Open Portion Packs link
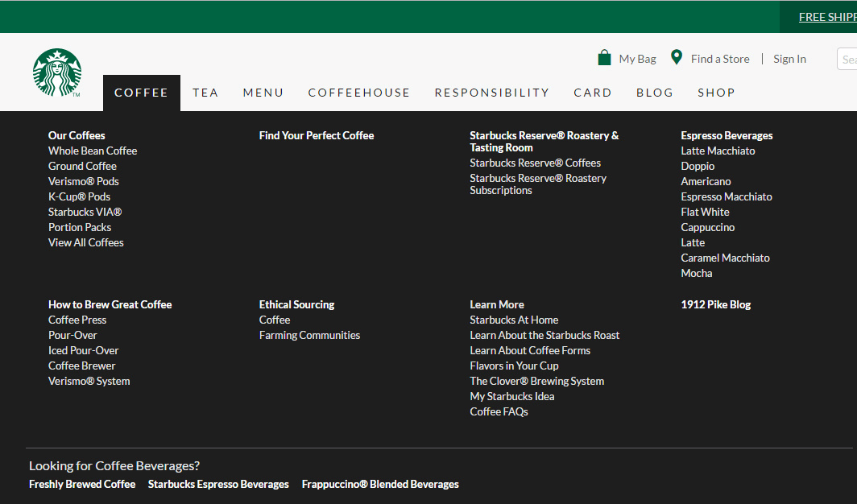Image resolution: width=857 pixels, height=504 pixels. (79, 227)
